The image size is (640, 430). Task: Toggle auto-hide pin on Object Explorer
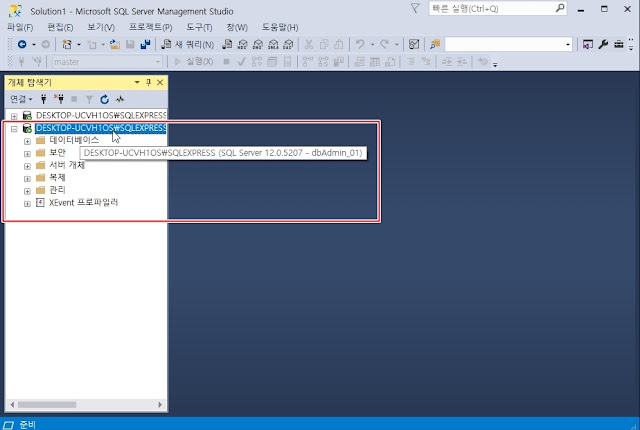(148, 82)
